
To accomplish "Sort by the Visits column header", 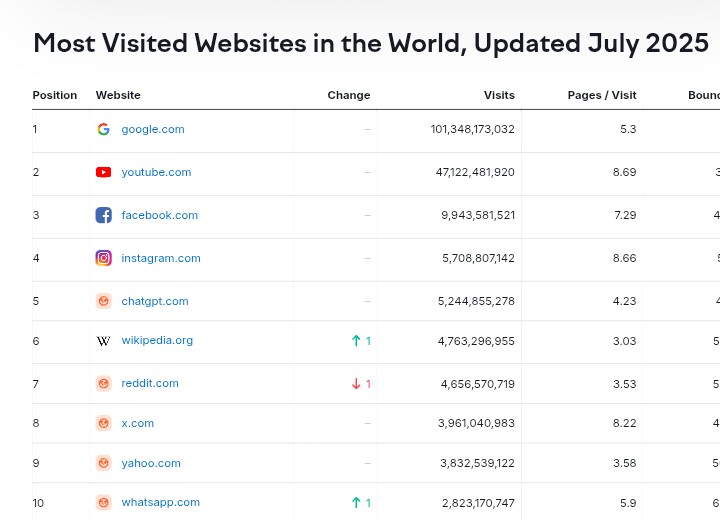I will [x=499, y=95].
